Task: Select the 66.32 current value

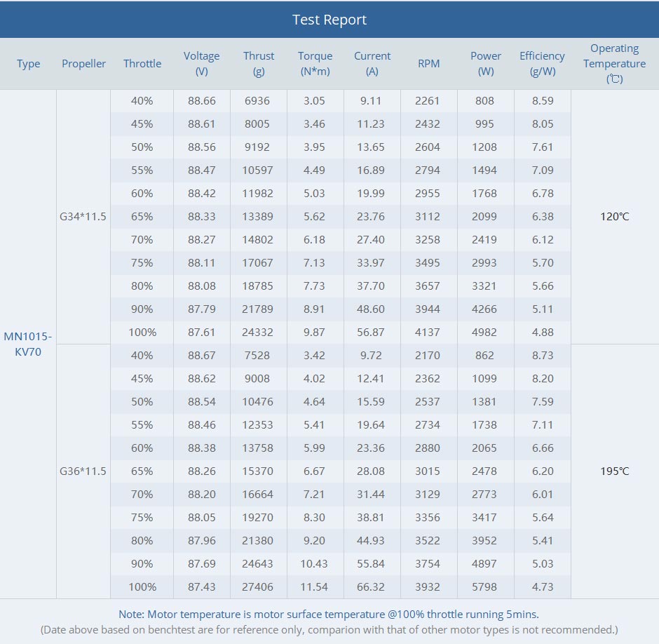Action: [x=372, y=587]
